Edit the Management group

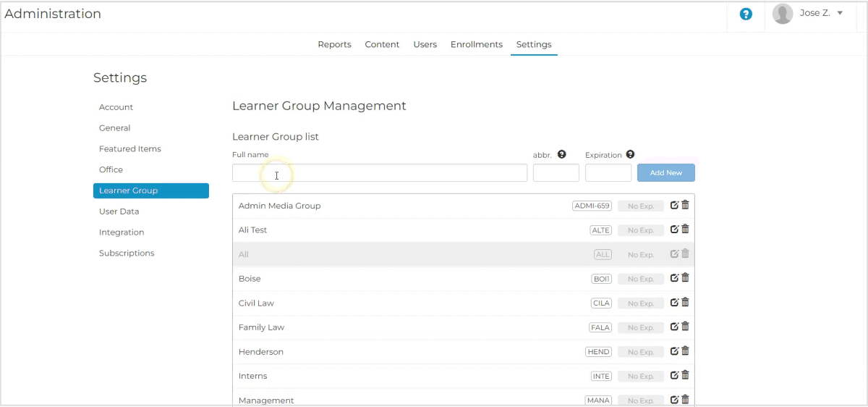pos(674,400)
